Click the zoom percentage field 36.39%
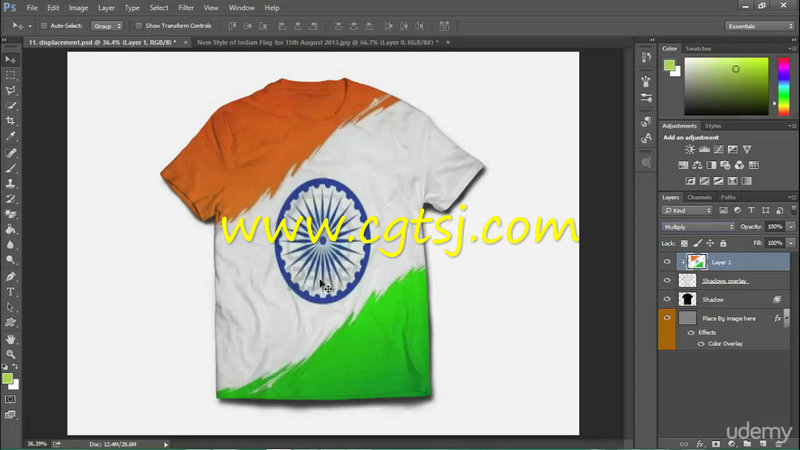The image size is (800, 450). [37, 444]
